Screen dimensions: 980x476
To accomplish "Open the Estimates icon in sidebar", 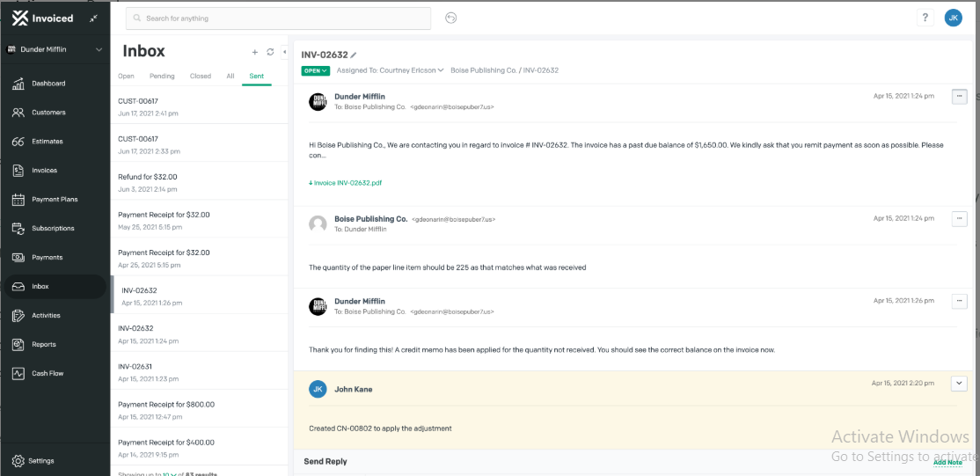I will tap(18, 142).
